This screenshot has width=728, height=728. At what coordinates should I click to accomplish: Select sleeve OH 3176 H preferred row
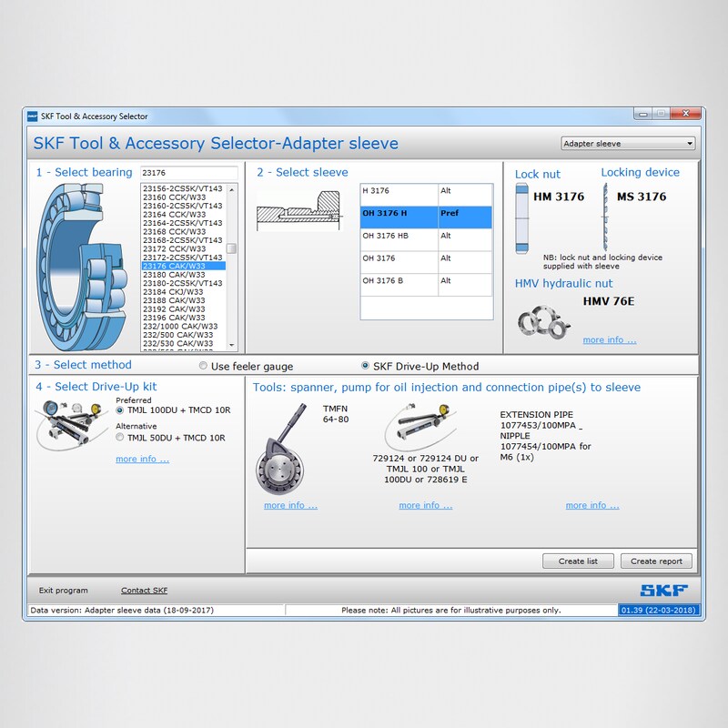(x=426, y=217)
